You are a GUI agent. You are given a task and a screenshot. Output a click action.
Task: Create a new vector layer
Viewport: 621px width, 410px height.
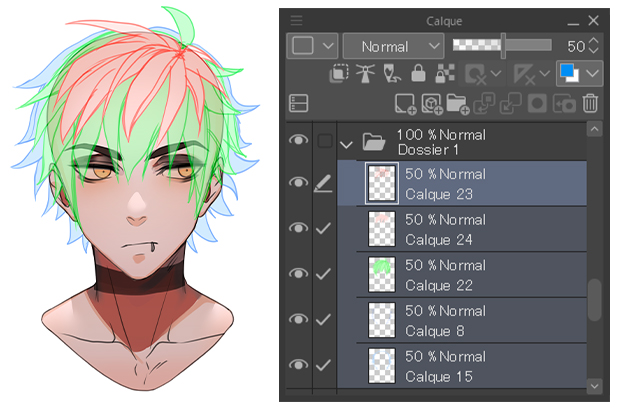432,104
